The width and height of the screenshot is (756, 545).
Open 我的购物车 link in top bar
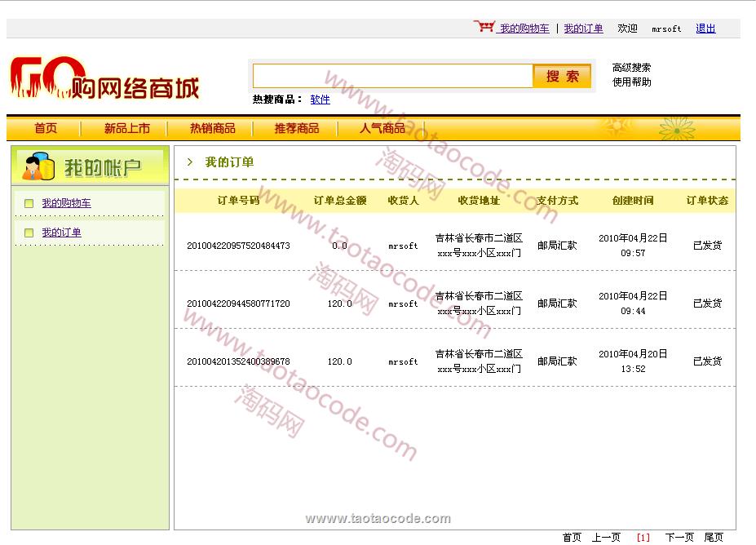[524, 29]
